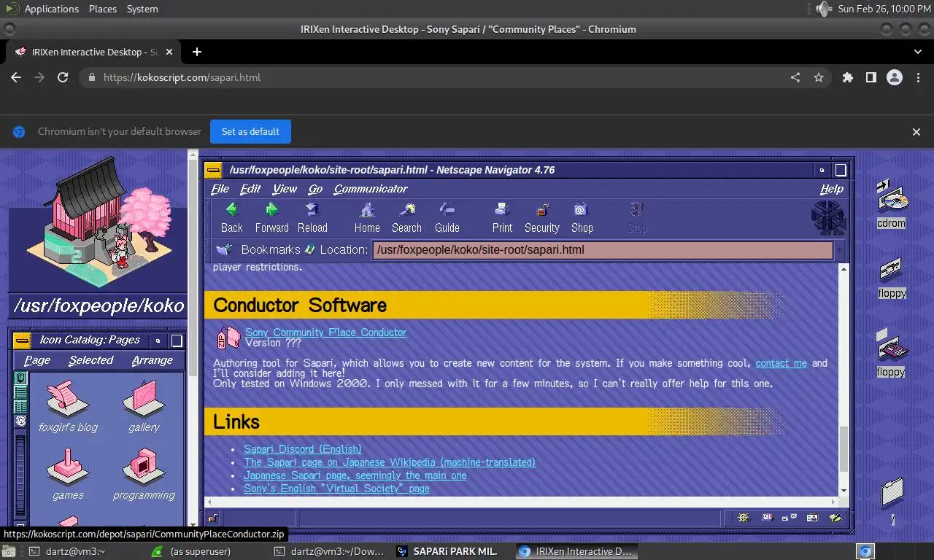Switch to SAPARi PARK MIL. taskbar window

click(447, 551)
